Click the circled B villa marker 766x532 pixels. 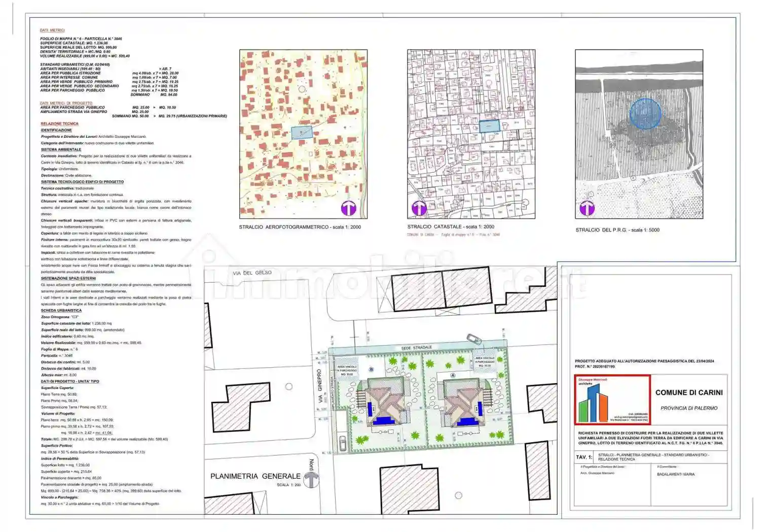tap(372, 370)
